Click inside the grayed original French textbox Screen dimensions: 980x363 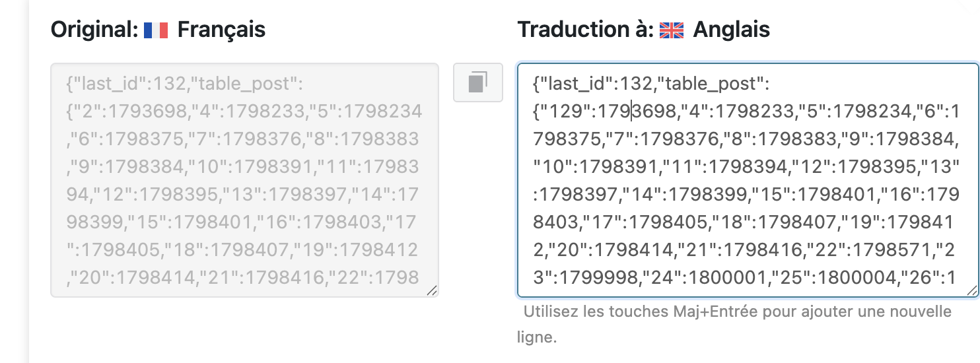click(x=244, y=180)
